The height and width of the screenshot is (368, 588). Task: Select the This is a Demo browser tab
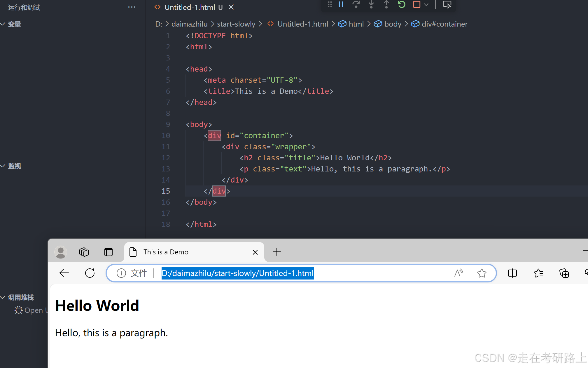[x=166, y=252]
